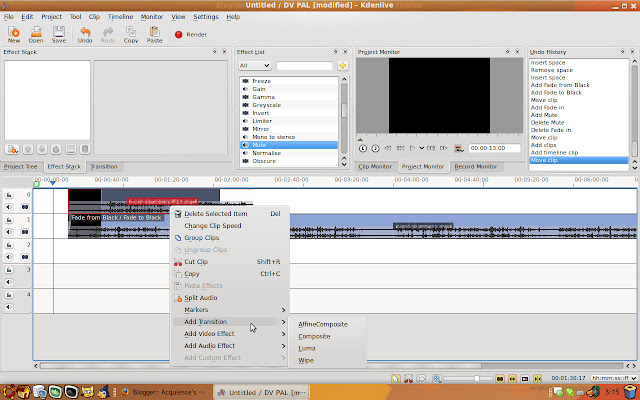Click the monitor extract frame icon
This screenshot has width=640, height=400.
tap(459, 149)
